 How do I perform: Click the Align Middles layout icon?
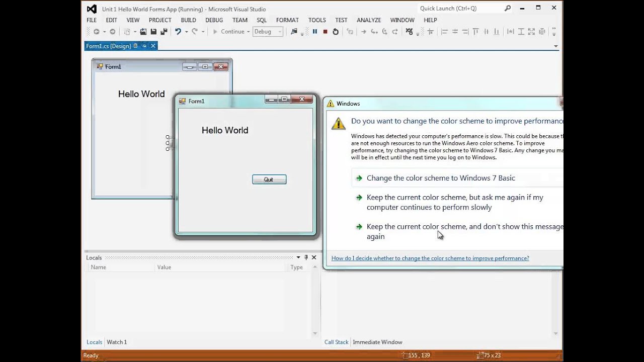click(486, 32)
